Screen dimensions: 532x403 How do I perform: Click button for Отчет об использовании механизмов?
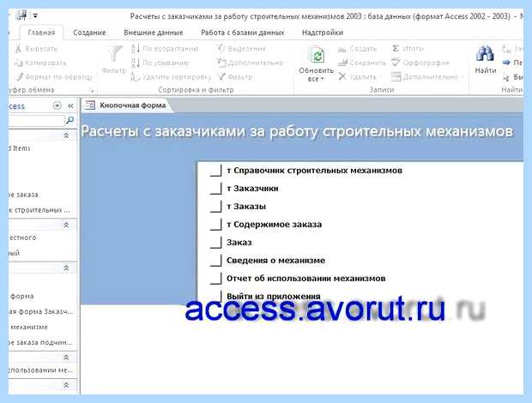[x=215, y=278]
